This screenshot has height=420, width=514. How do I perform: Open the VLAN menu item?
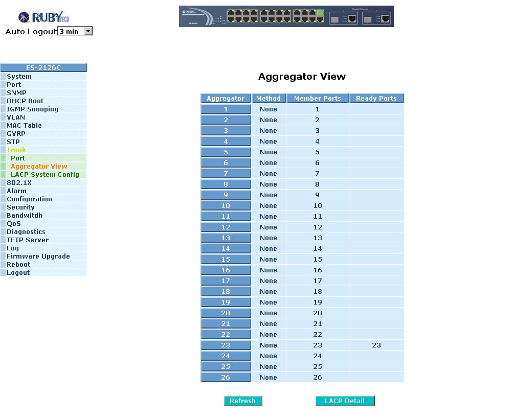(16, 118)
